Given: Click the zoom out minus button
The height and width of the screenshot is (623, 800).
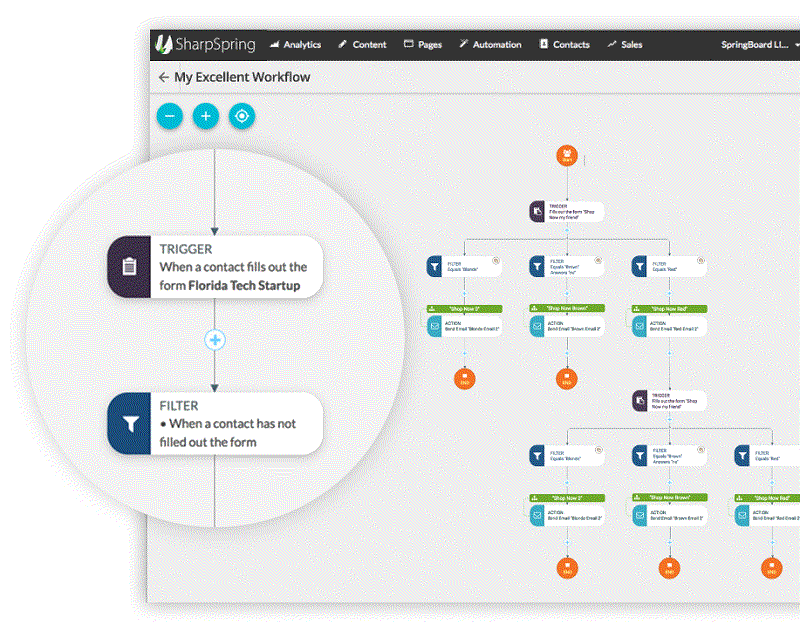Looking at the screenshot, I should pos(169,116).
